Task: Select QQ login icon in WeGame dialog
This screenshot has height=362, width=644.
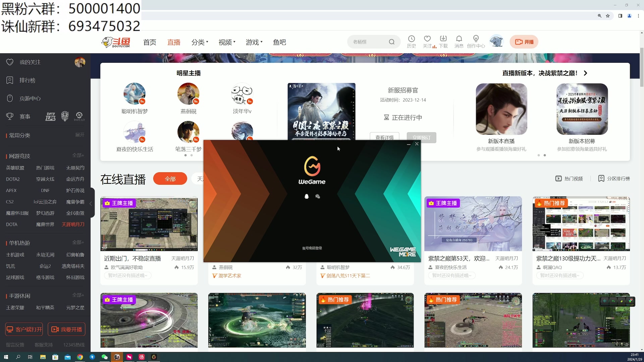Action: 307,197
